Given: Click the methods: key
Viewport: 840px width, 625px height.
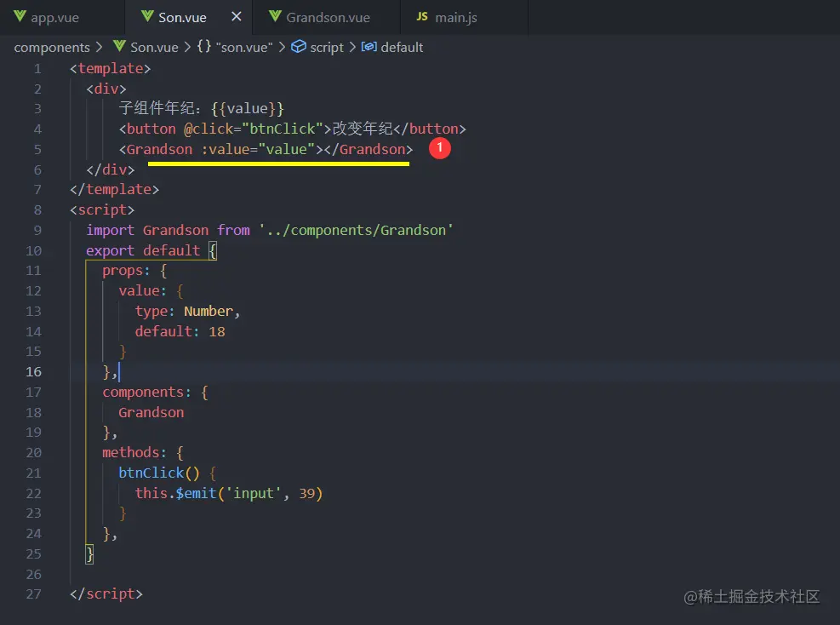Looking at the screenshot, I should click(x=134, y=452).
